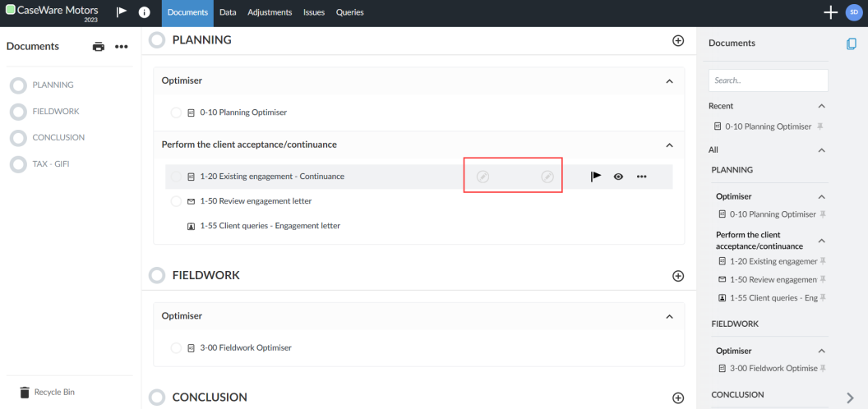This screenshot has height=409, width=868.
Task: Collapse Perform the client acceptance/continuance section
Action: coord(669,145)
